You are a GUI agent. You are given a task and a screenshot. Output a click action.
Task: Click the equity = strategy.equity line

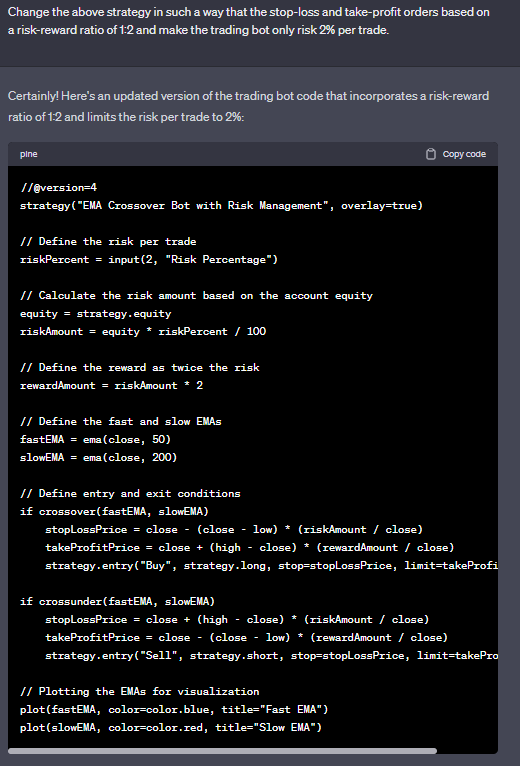(96, 314)
